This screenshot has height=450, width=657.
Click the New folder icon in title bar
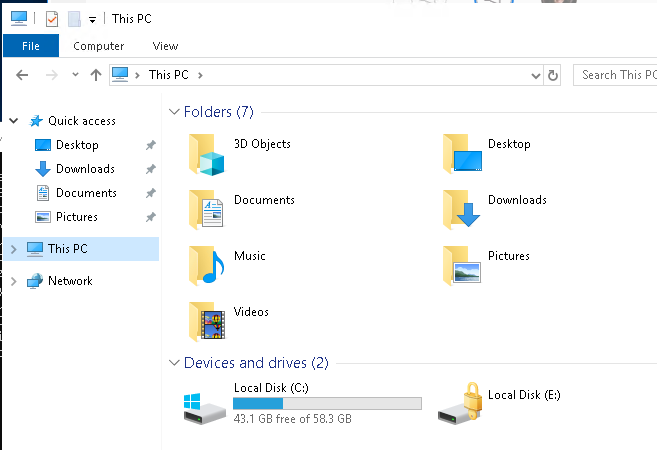pyautogui.click(x=73, y=18)
